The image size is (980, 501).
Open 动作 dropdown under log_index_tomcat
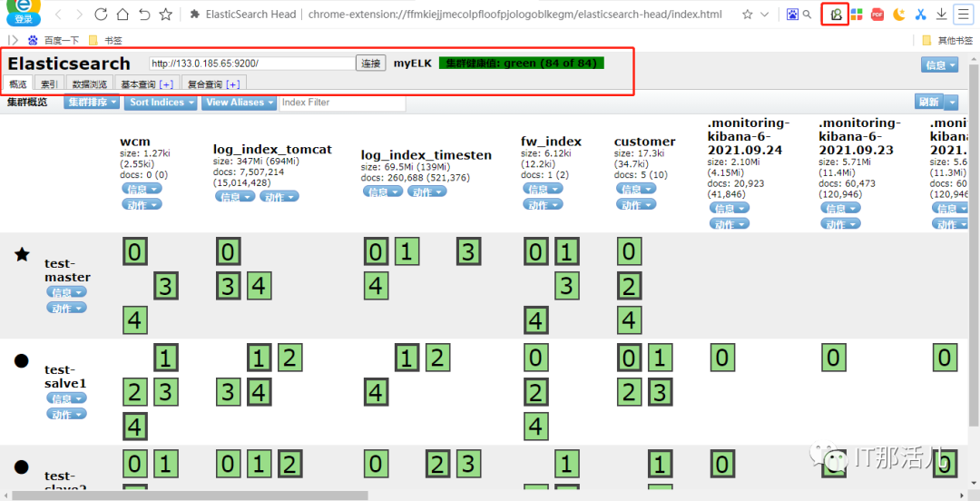pyautogui.click(x=279, y=196)
